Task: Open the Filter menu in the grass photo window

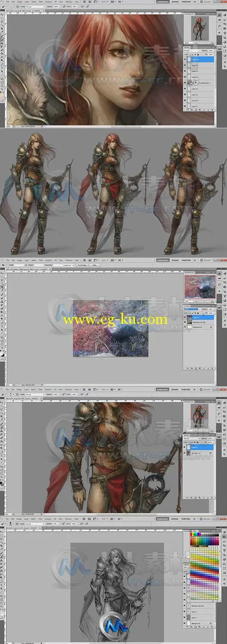Action: pos(41,260)
